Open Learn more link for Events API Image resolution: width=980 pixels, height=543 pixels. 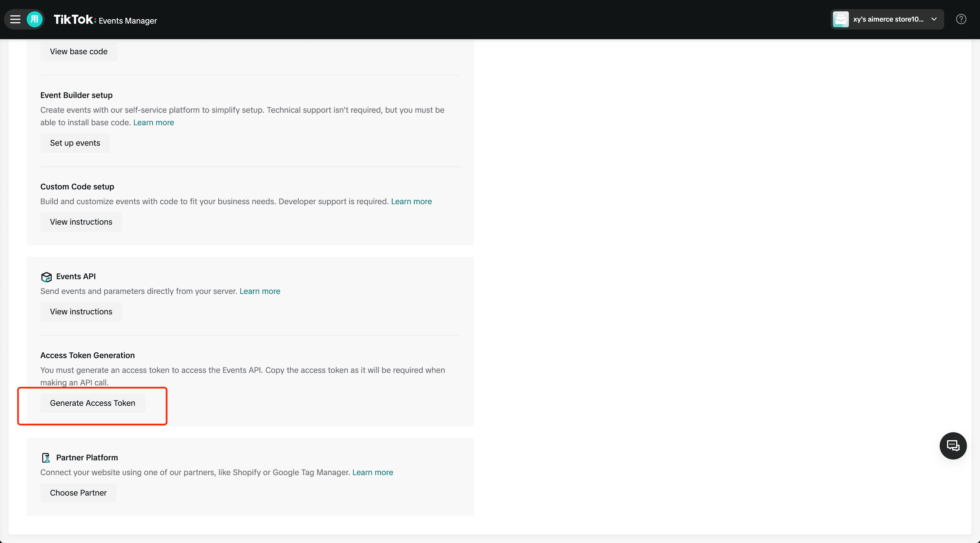[260, 291]
